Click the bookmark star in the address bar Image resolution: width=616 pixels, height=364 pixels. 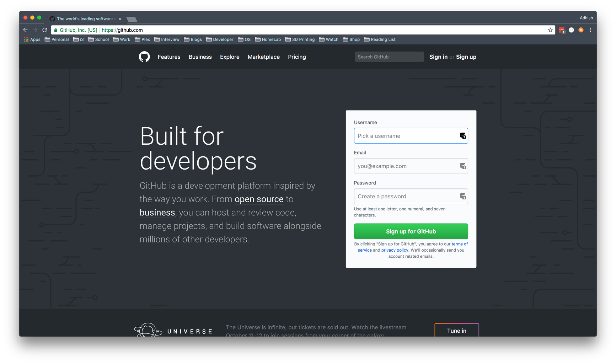pos(550,30)
